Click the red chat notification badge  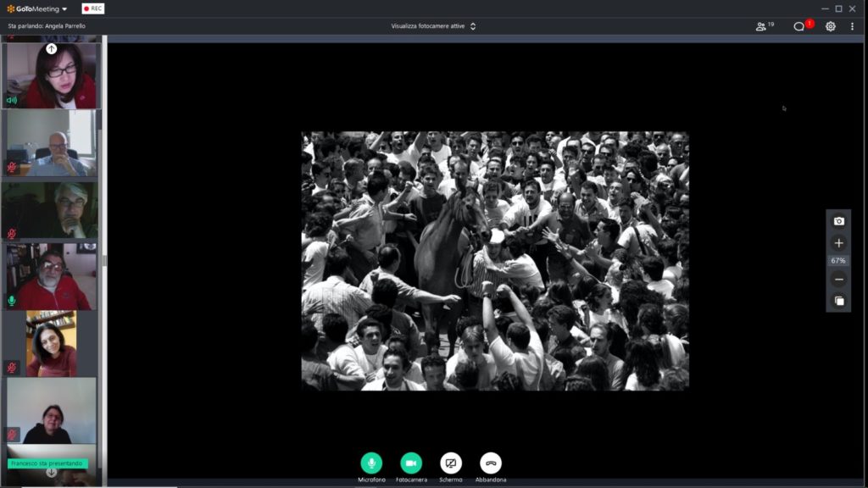[x=810, y=23]
